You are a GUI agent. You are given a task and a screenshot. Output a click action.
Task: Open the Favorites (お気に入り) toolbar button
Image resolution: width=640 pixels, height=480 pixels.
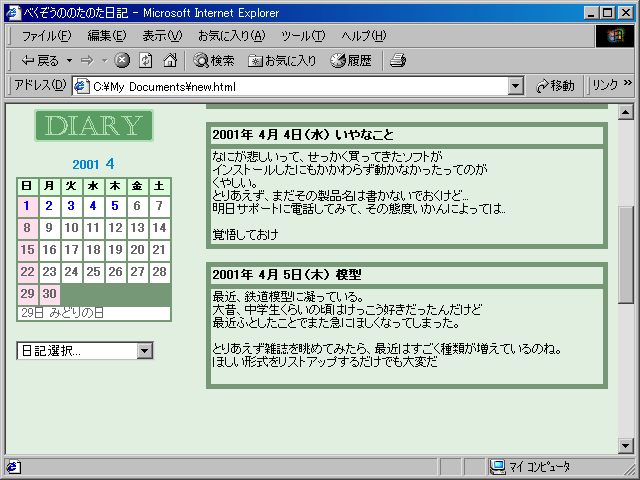(x=283, y=60)
